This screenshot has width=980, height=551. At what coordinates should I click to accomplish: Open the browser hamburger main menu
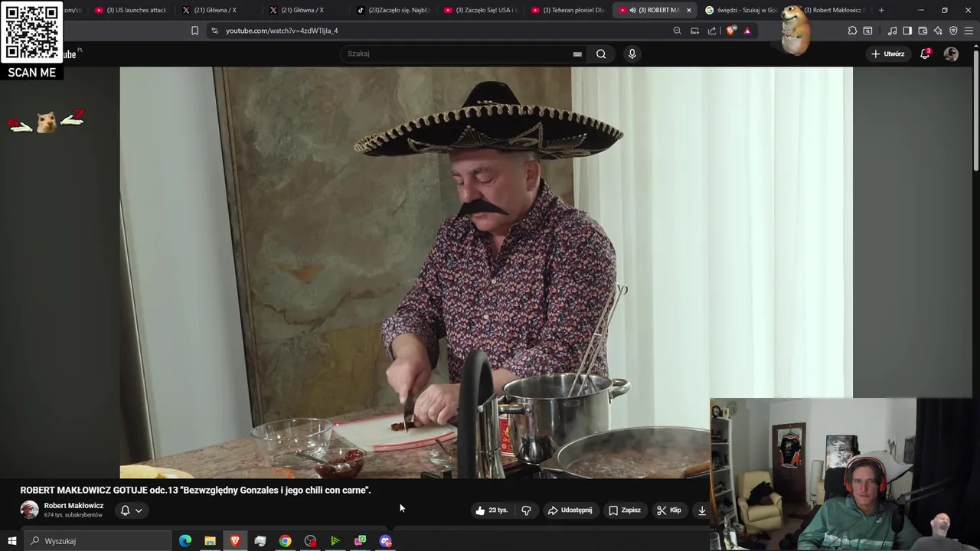[969, 31]
